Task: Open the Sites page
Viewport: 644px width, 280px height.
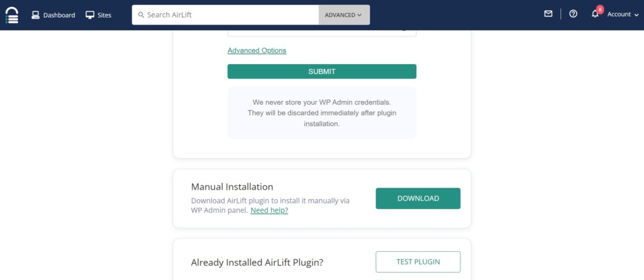Action: [98, 15]
